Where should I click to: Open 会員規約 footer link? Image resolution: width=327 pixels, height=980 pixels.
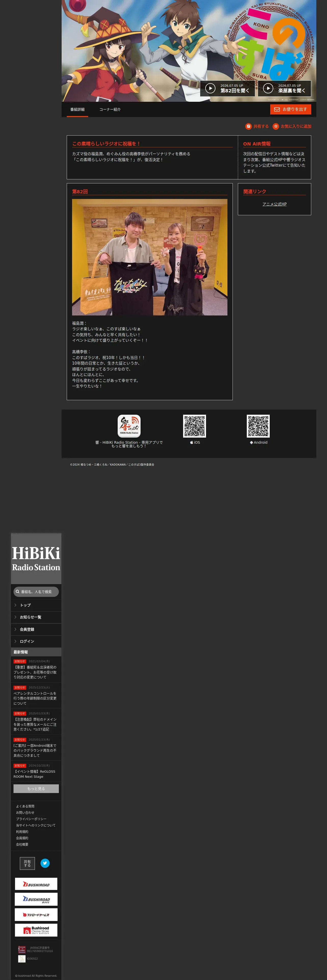point(22,838)
